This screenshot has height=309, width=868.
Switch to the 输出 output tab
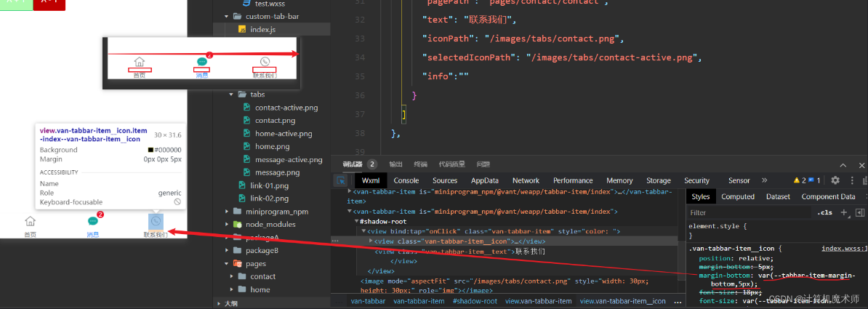(x=395, y=164)
